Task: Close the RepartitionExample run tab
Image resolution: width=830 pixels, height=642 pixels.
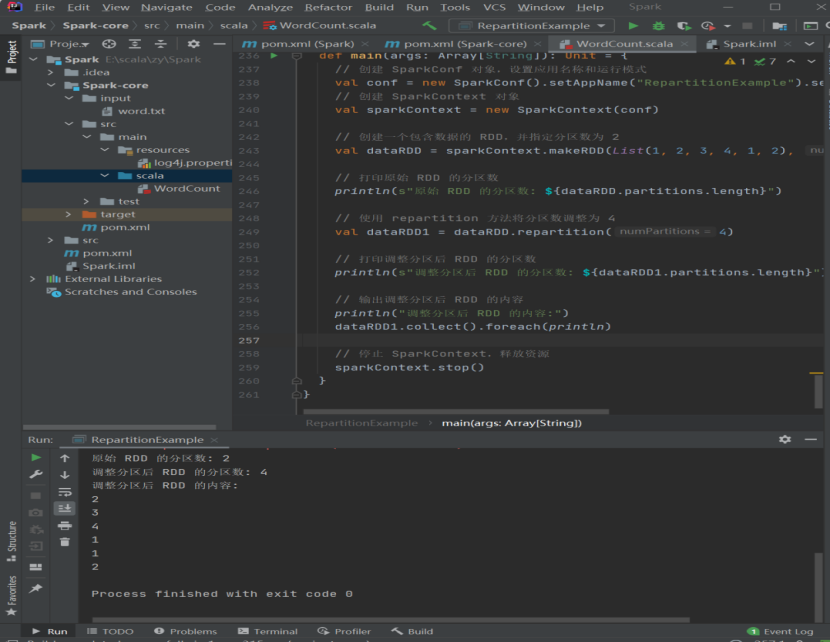Action: pos(214,440)
